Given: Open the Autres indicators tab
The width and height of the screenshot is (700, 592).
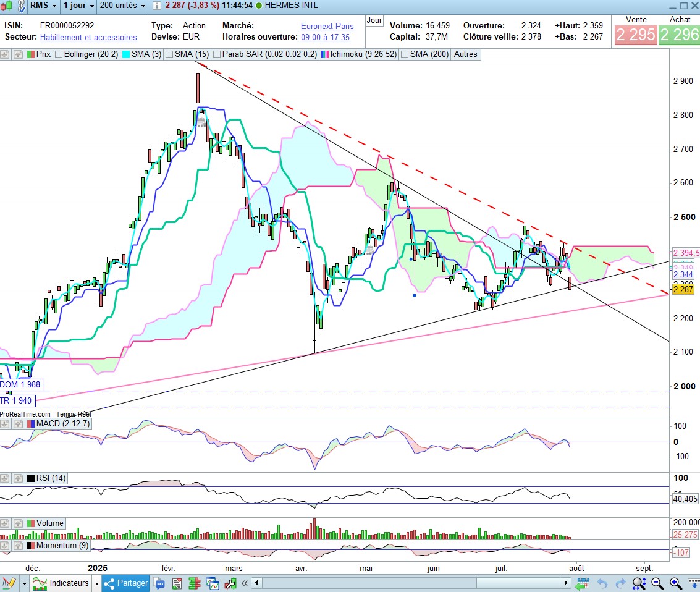Looking at the screenshot, I should coord(465,54).
